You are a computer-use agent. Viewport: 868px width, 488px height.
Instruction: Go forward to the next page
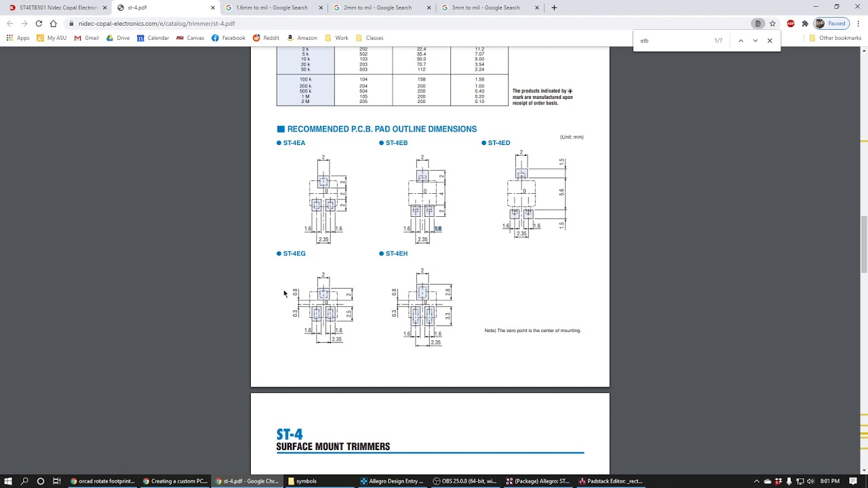click(x=24, y=23)
